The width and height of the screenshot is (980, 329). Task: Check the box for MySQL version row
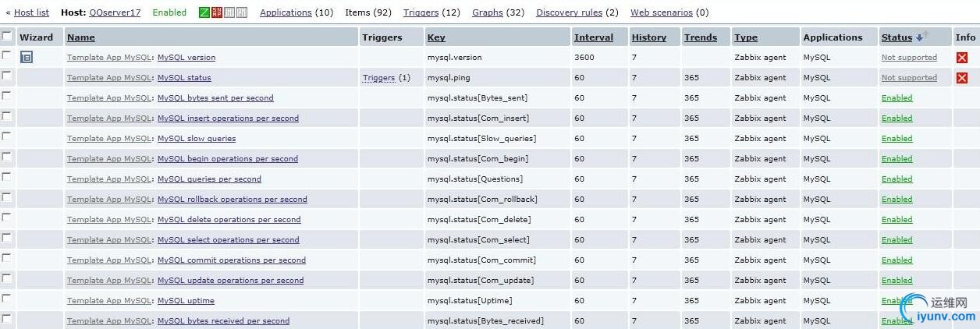[7, 55]
